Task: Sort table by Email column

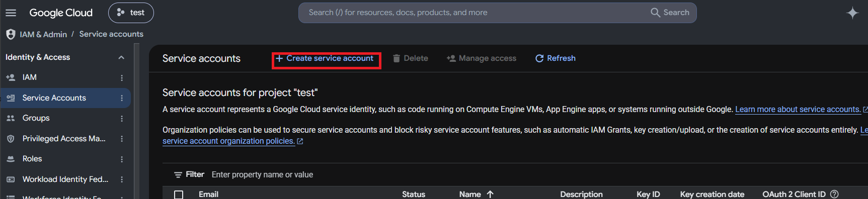Action: (x=208, y=194)
